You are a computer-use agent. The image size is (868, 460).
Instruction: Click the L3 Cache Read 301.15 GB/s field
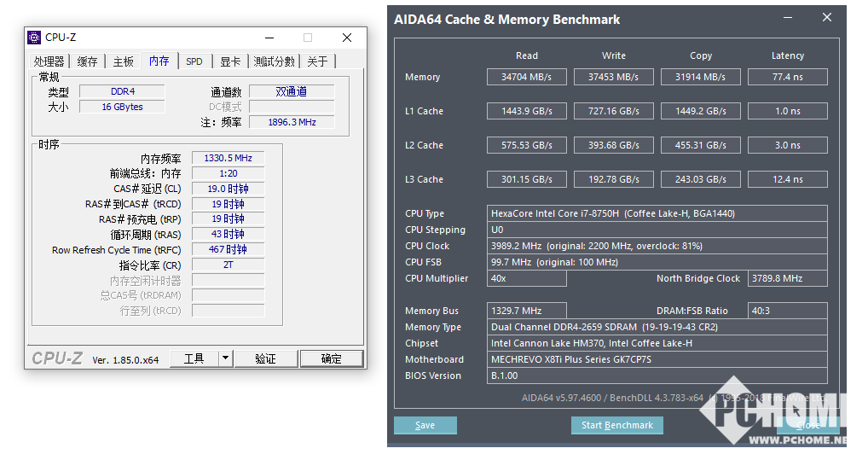[x=526, y=179]
